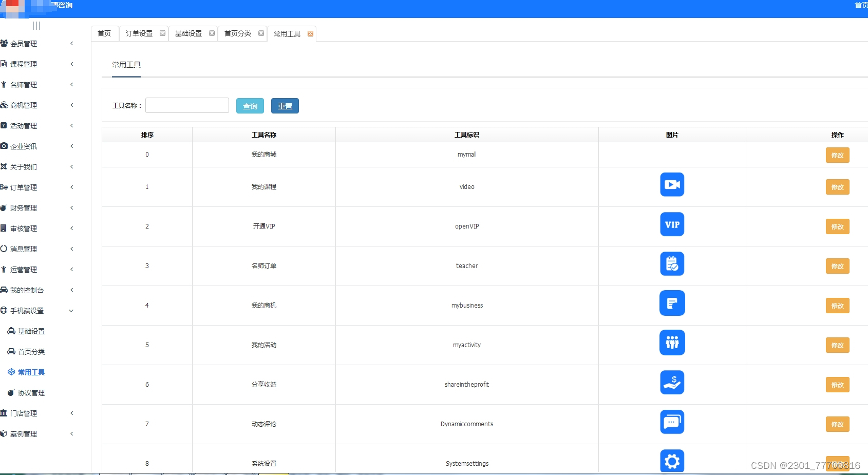
Task: Click the mybusiness identifier cell
Action: point(467,306)
